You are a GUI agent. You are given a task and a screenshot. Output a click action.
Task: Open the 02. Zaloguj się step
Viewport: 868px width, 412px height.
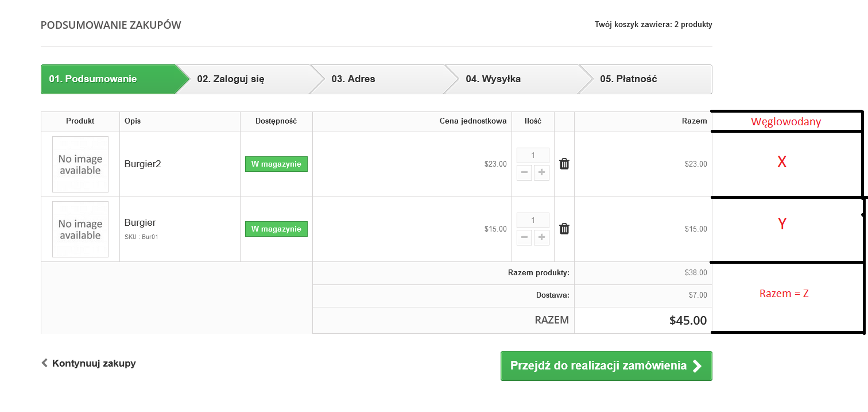pos(231,79)
